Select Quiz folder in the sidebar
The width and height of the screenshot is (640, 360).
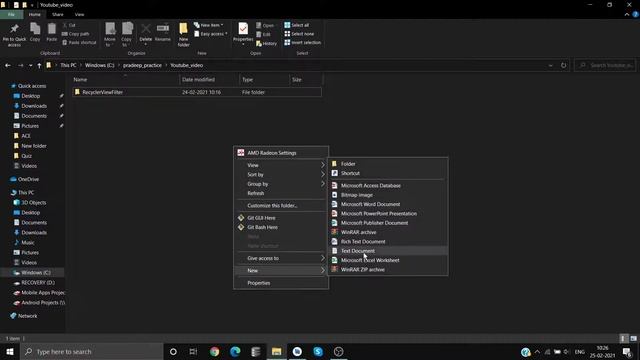(x=27, y=156)
